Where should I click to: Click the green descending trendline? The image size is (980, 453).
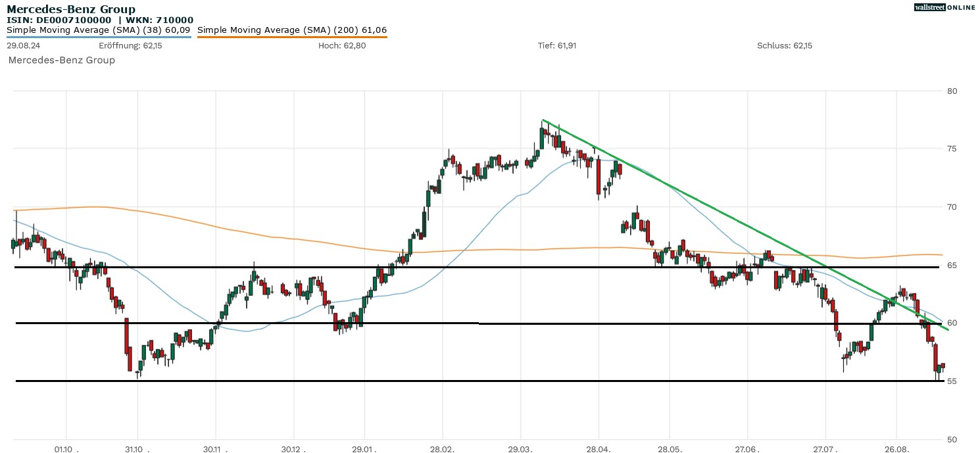tap(747, 226)
